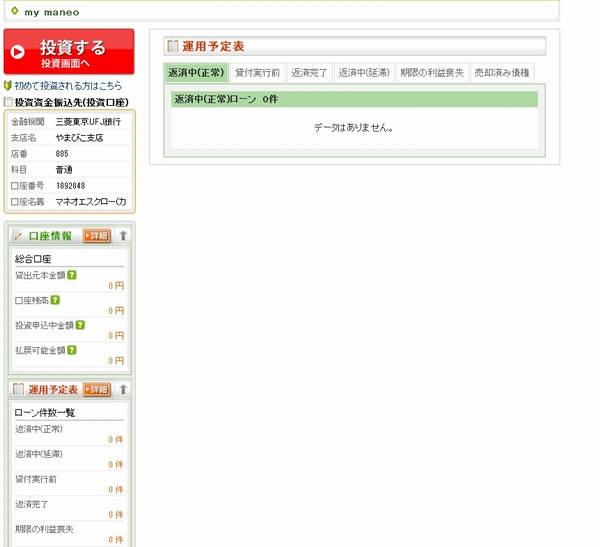This screenshot has width=600, height=547.
Task: Click the red 投資する button
Action: (69, 52)
